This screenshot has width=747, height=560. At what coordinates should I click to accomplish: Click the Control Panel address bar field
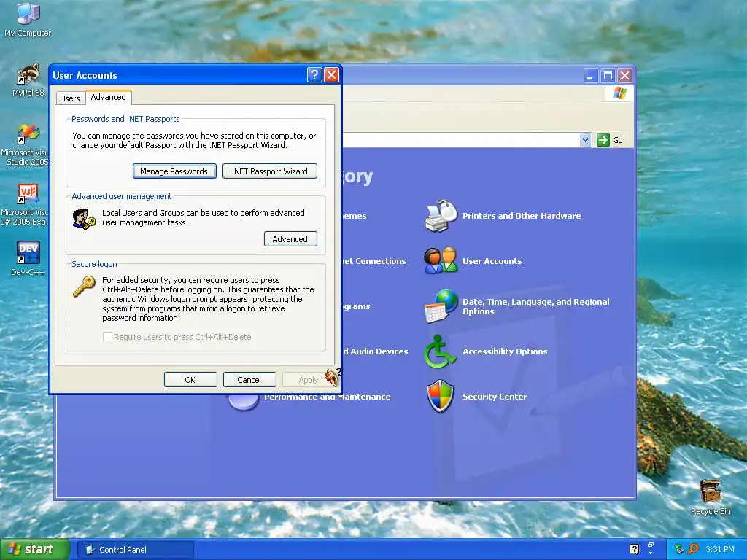[x=461, y=140]
